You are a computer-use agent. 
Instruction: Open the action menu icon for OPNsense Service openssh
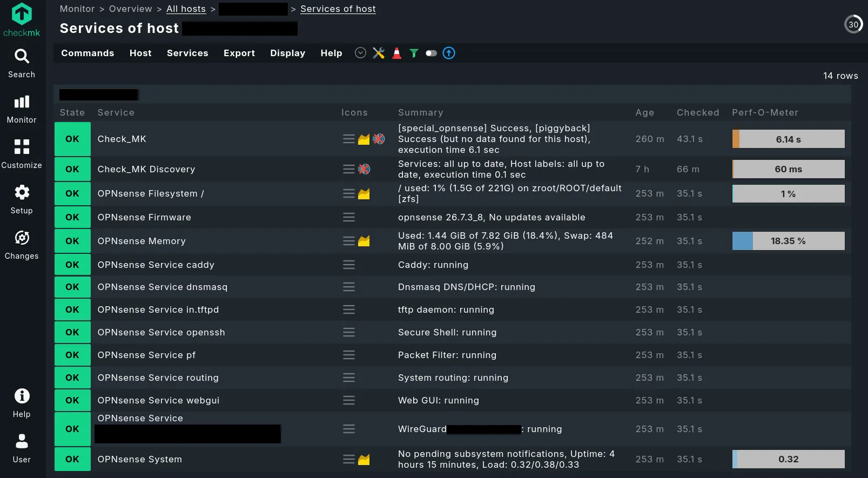point(349,332)
